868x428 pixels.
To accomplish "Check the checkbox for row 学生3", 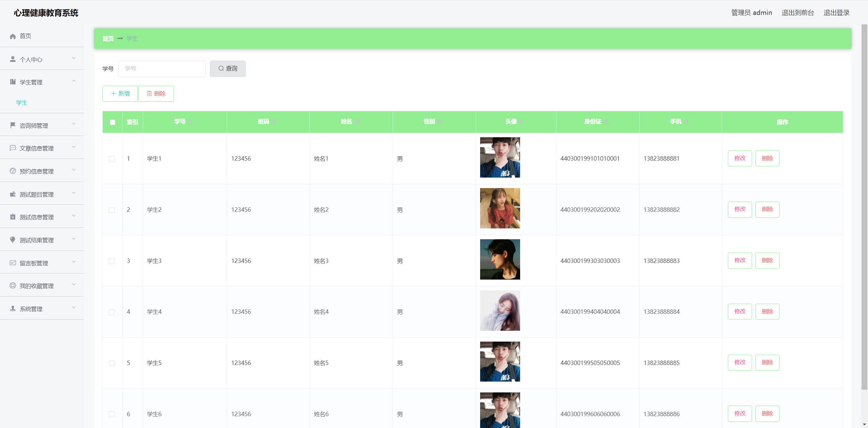I will pyautogui.click(x=112, y=261).
